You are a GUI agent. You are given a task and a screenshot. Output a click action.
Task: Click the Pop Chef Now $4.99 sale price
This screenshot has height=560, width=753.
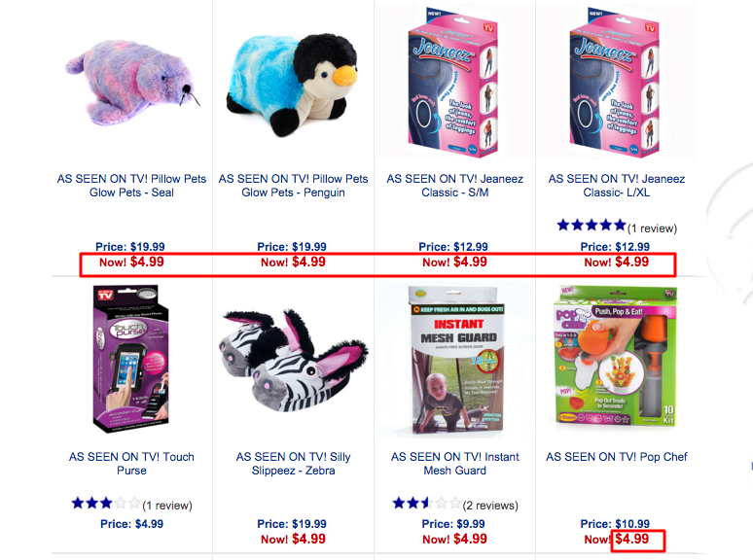617,540
